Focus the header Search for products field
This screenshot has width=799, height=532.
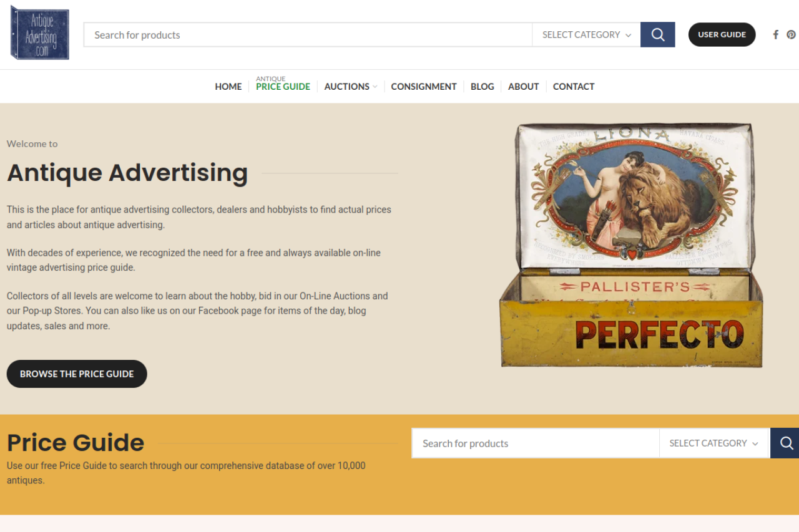tap(308, 35)
